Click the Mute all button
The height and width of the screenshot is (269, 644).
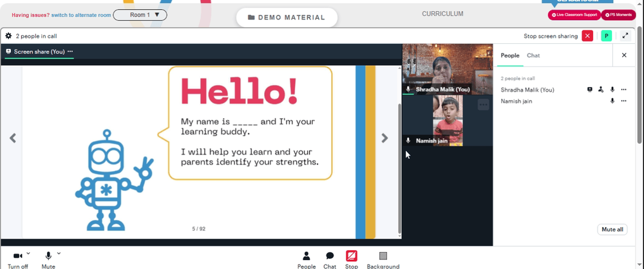pyautogui.click(x=612, y=230)
